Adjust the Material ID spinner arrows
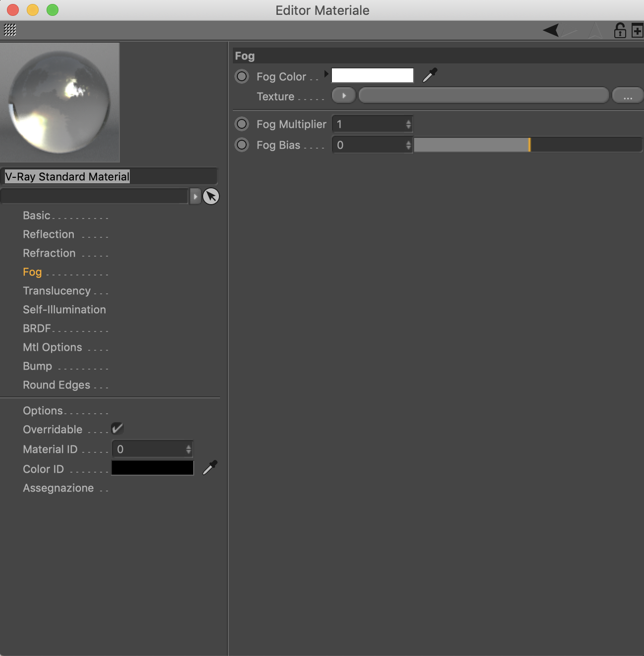Screen dimensions: 644x656 click(x=188, y=449)
